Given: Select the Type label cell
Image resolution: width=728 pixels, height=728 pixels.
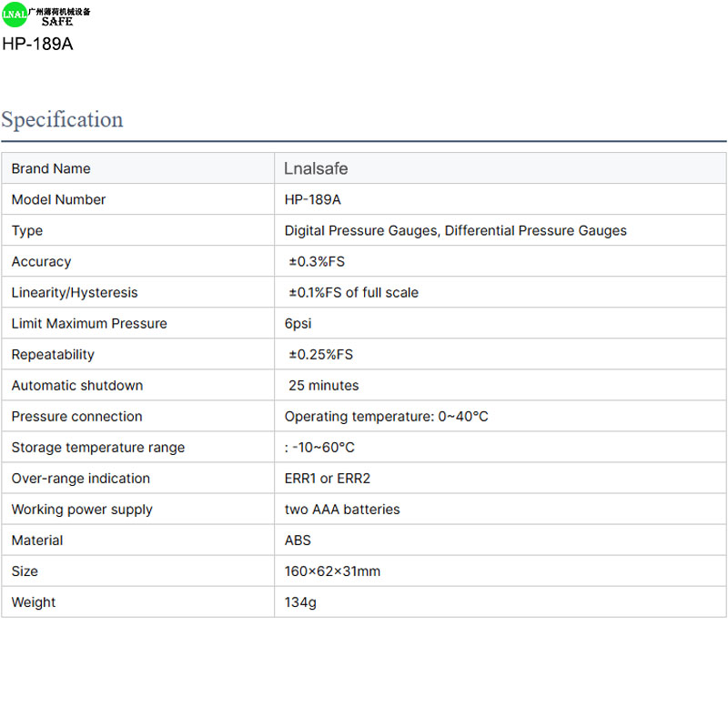Looking at the screenshot, I should [x=138, y=230].
